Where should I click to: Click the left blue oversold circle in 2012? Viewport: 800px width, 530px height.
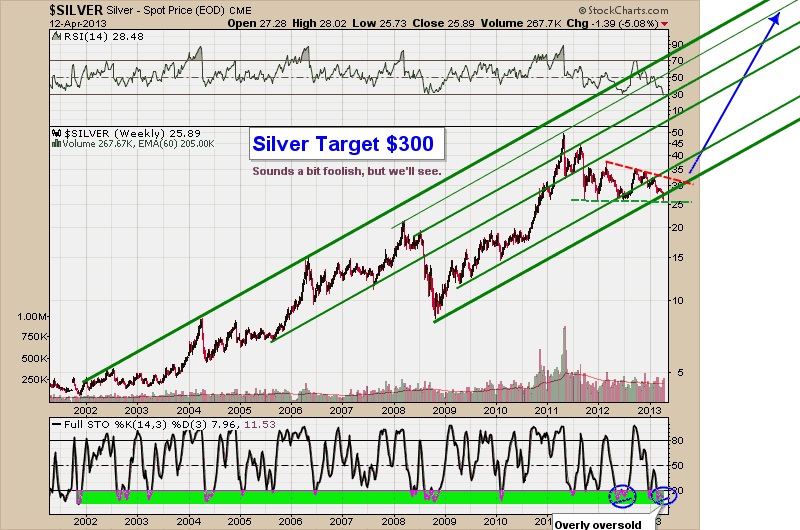point(622,493)
